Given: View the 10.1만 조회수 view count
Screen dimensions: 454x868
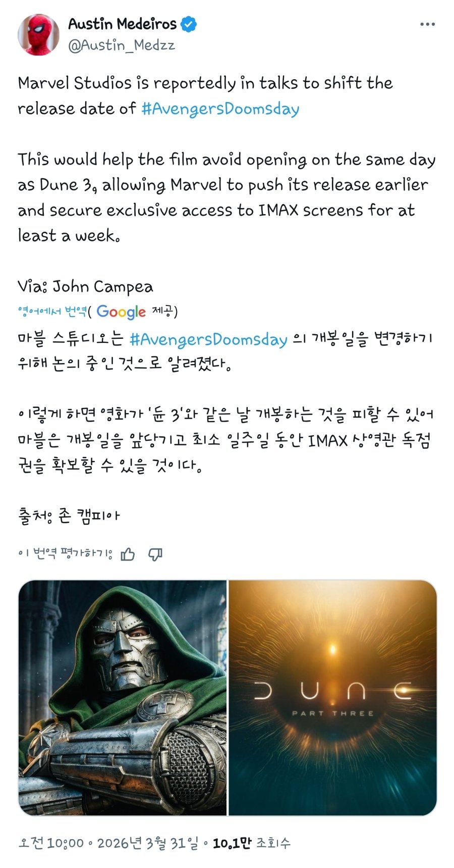Looking at the screenshot, I should coord(252,843).
